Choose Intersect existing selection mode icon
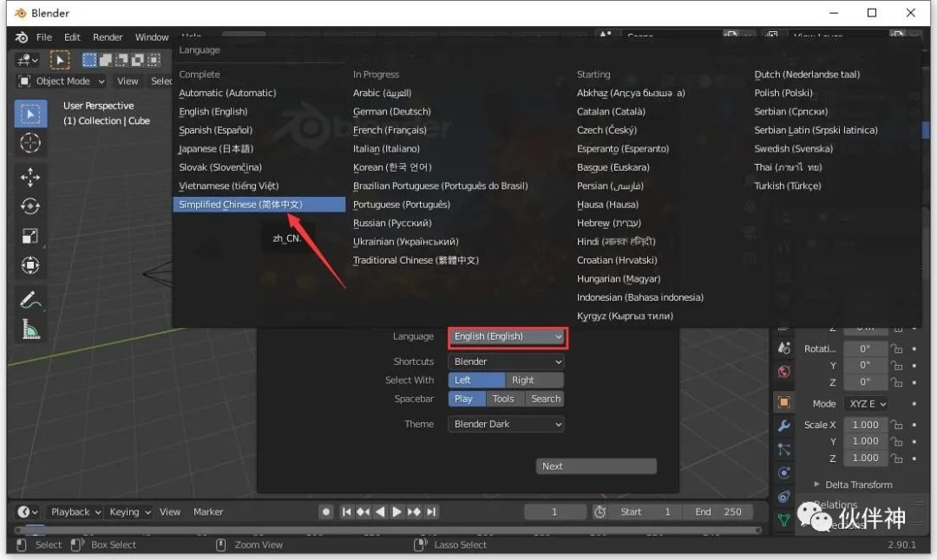 click(x=154, y=60)
